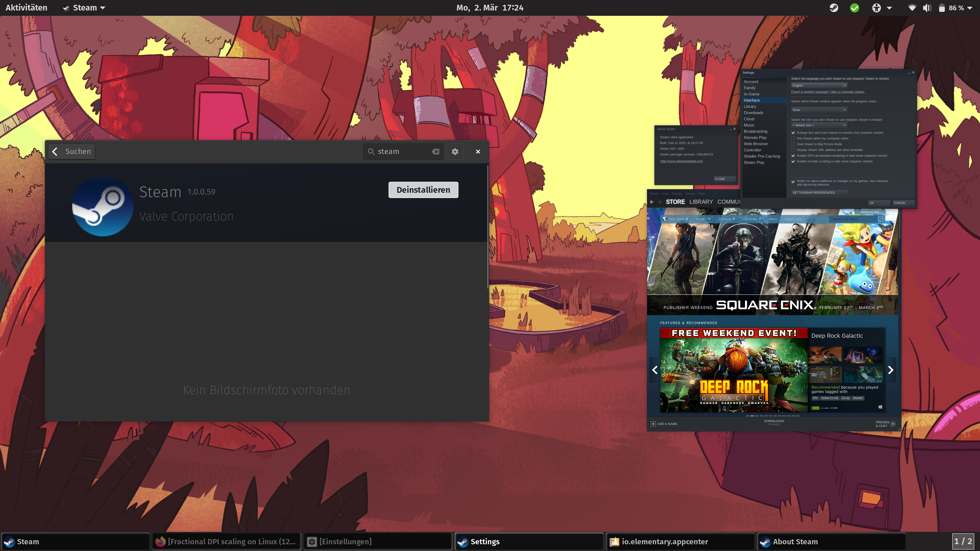
Task: Go to next featured game carousel arrow
Action: click(x=890, y=370)
